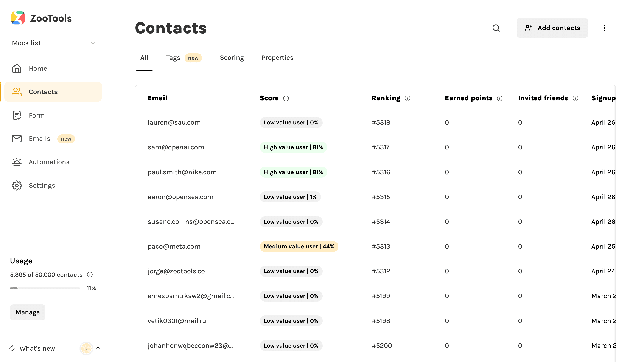This screenshot has height=362, width=644.
Task: Click the Manage usage button
Action: point(28,312)
